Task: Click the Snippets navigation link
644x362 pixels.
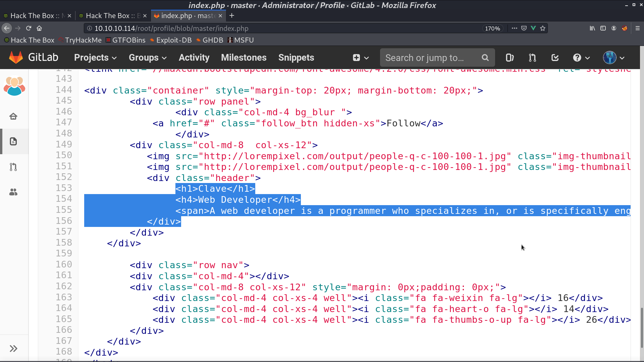Action: click(x=297, y=57)
